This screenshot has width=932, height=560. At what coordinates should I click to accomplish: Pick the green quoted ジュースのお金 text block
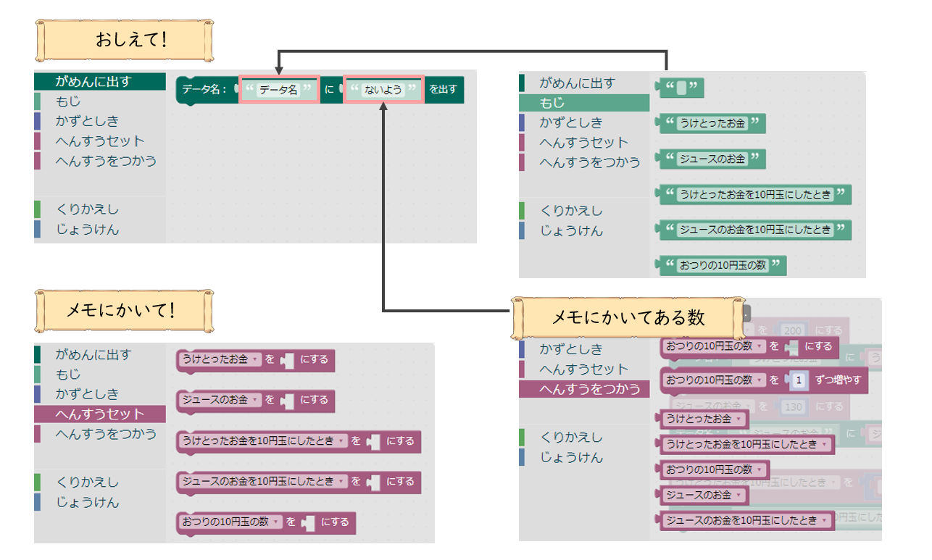tap(711, 159)
